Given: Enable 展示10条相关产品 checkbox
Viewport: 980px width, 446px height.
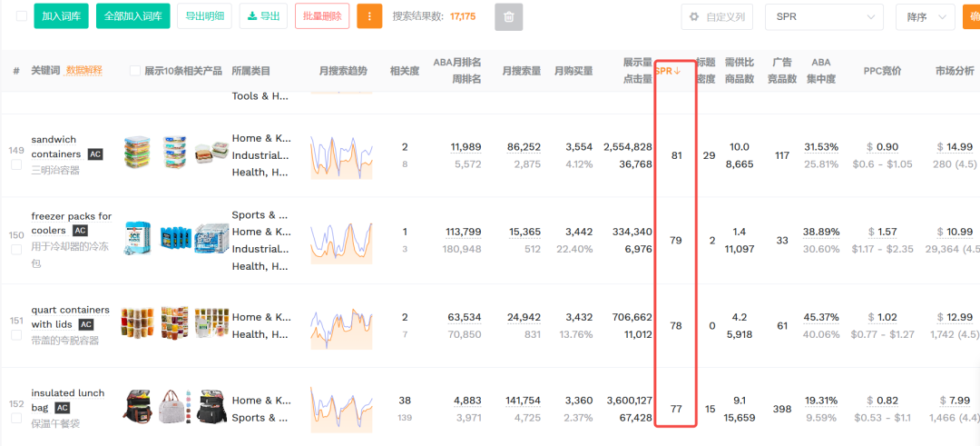Looking at the screenshot, I should [x=135, y=71].
